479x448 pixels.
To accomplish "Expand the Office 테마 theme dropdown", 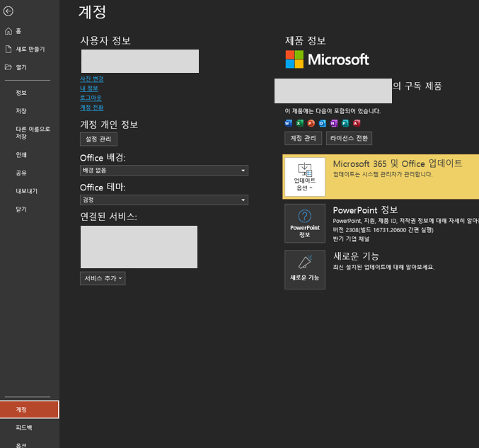I will point(164,200).
